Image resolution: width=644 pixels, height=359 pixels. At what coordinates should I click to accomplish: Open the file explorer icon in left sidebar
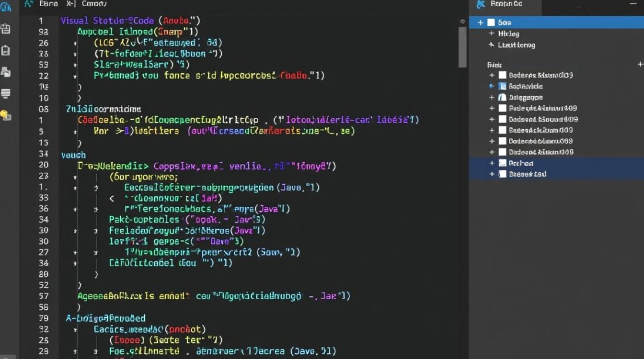[x=6, y=29]
